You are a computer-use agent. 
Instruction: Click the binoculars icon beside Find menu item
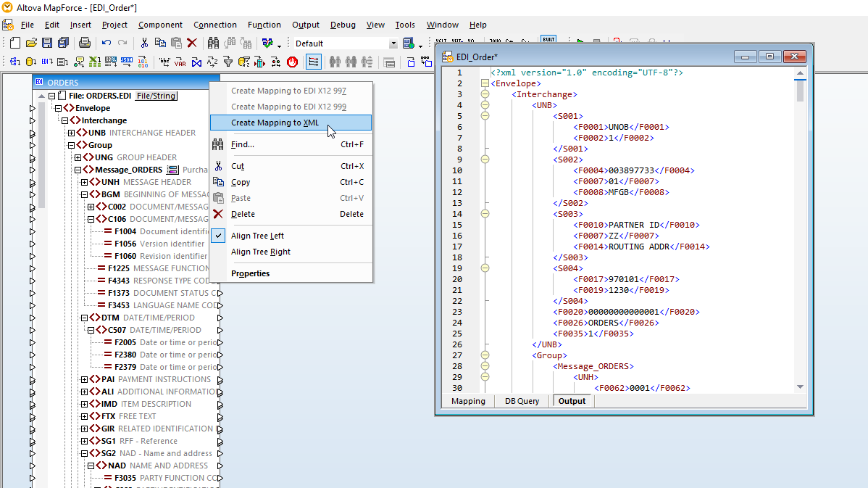pos(218,144)
